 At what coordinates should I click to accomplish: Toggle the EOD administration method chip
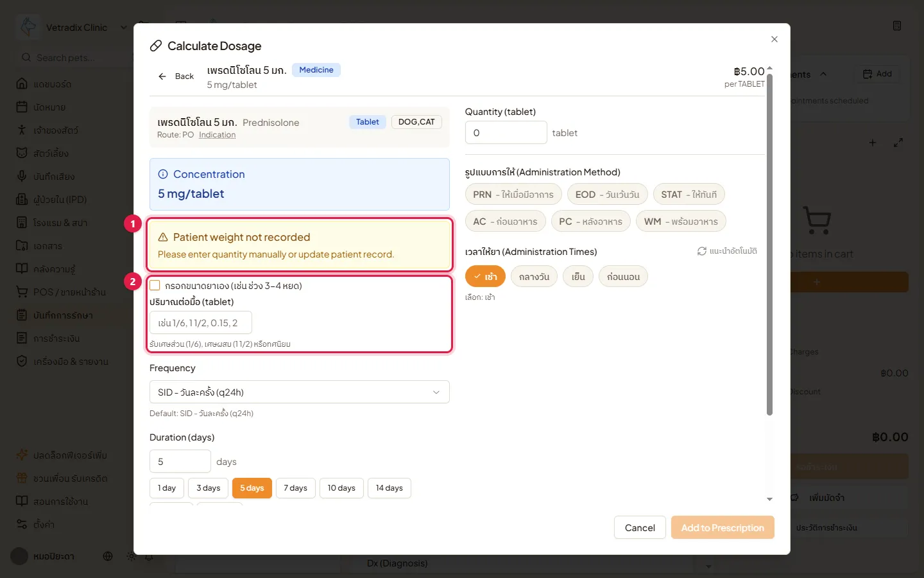point(607,195)
